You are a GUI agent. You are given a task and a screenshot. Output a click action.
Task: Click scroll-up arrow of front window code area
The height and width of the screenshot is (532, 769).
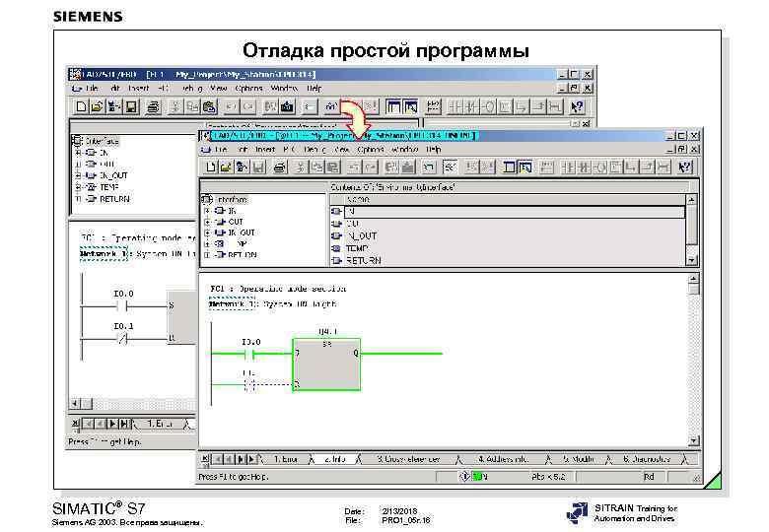[693, 279]
